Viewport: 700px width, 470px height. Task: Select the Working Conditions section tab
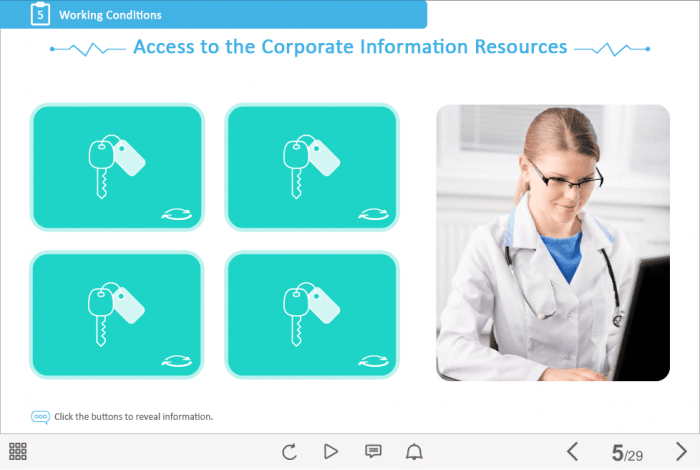click(x=110, y=15)
